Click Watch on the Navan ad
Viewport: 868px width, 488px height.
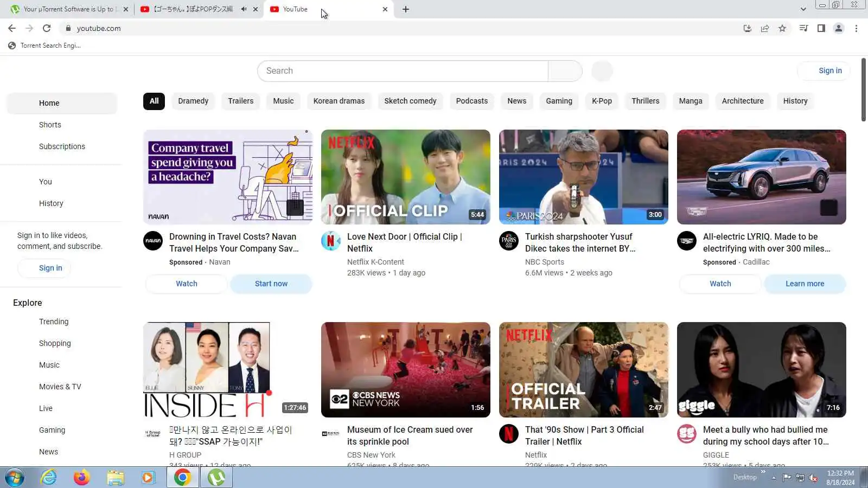(187, 284)
